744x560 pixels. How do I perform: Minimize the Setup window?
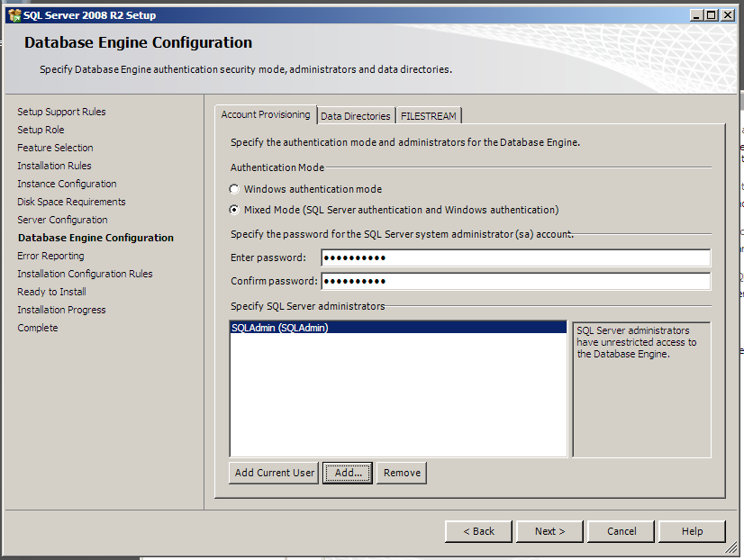tap(696, 15)
